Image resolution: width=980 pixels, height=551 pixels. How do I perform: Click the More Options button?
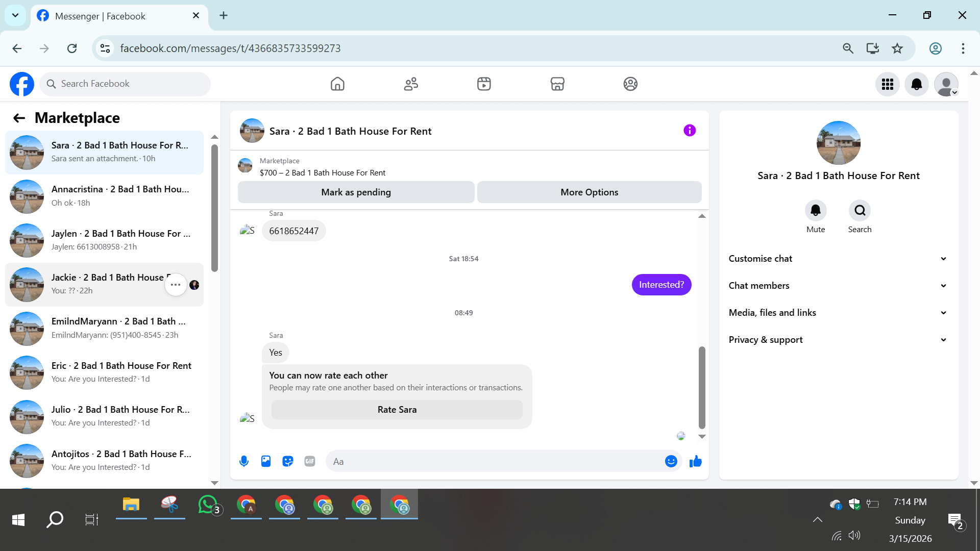[x=590, y=192]
